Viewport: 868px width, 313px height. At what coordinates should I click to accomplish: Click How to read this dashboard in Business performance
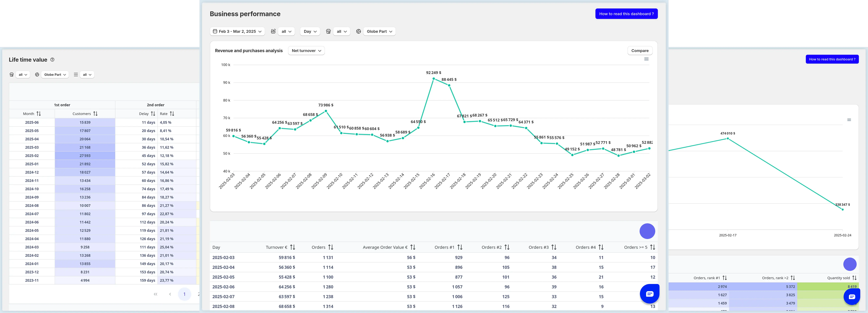tap(626, 14)
